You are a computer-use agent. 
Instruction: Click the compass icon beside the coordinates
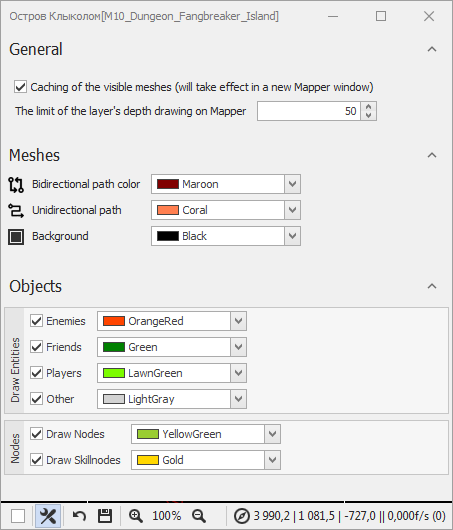point(242,516)
